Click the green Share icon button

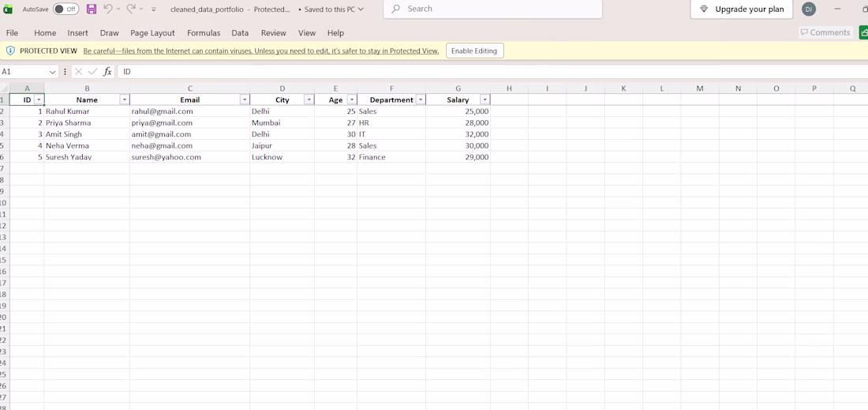863,32
